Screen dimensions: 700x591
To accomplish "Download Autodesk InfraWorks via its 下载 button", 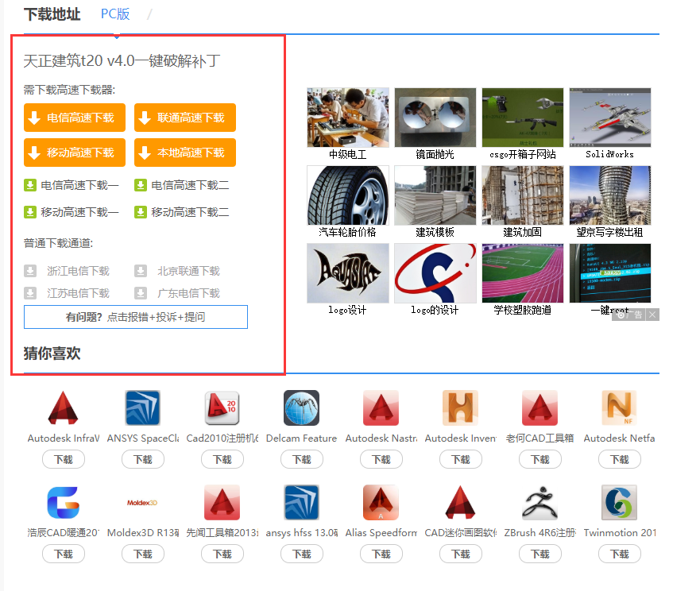I will pyautogui.click(x=64, y=459).
